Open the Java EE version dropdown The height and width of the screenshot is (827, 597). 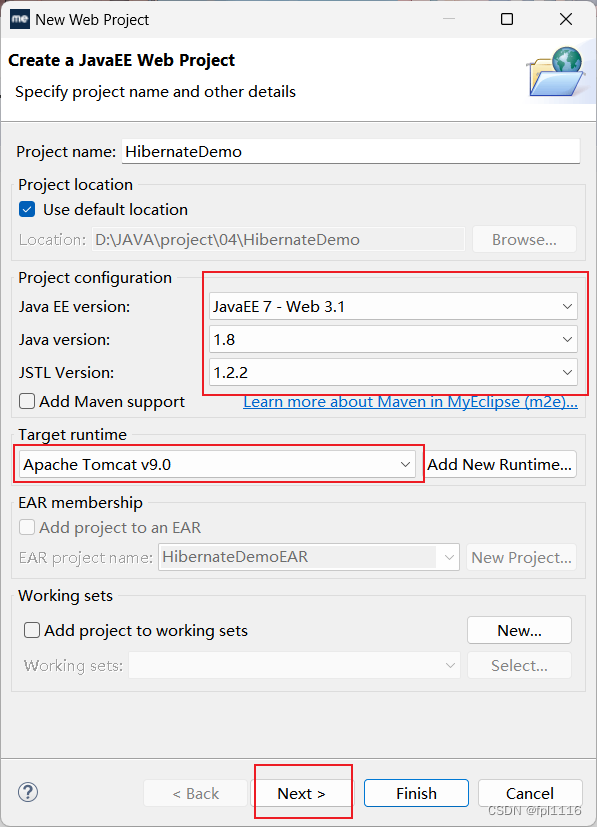pos(393,306)
